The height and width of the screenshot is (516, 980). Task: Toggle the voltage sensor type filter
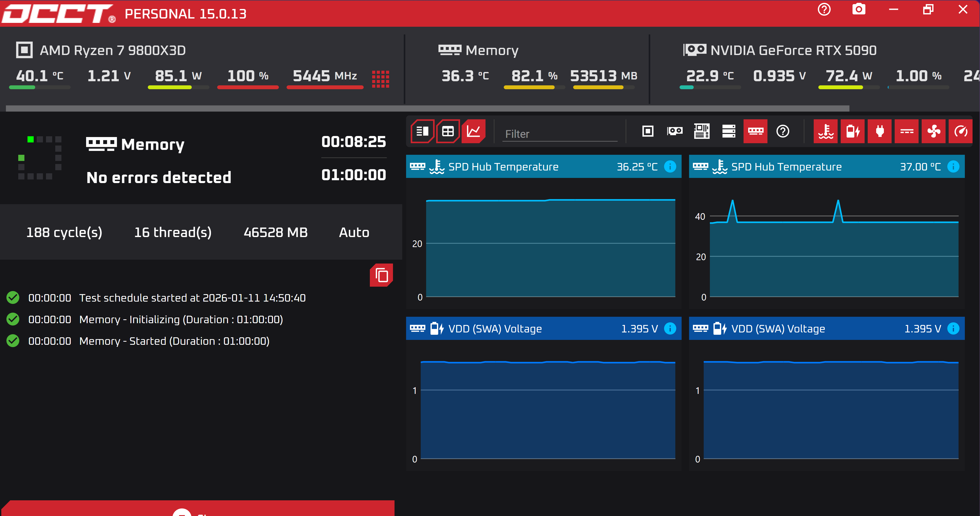(x=853, y=131)
